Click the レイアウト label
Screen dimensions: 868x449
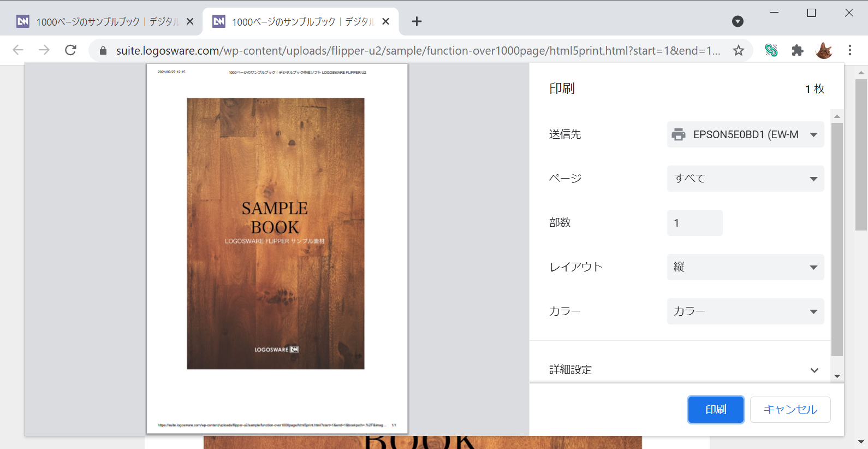pos(576,267)
